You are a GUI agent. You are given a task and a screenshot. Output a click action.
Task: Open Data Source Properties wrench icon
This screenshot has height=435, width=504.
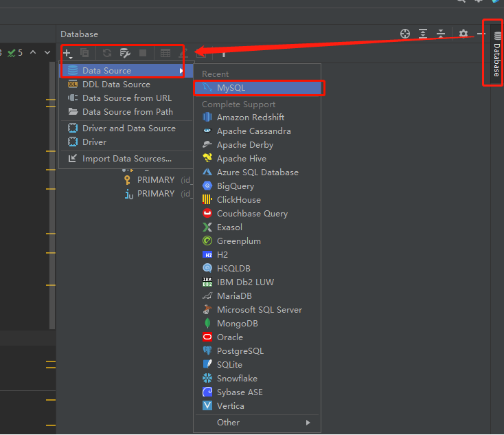point(125,53)
